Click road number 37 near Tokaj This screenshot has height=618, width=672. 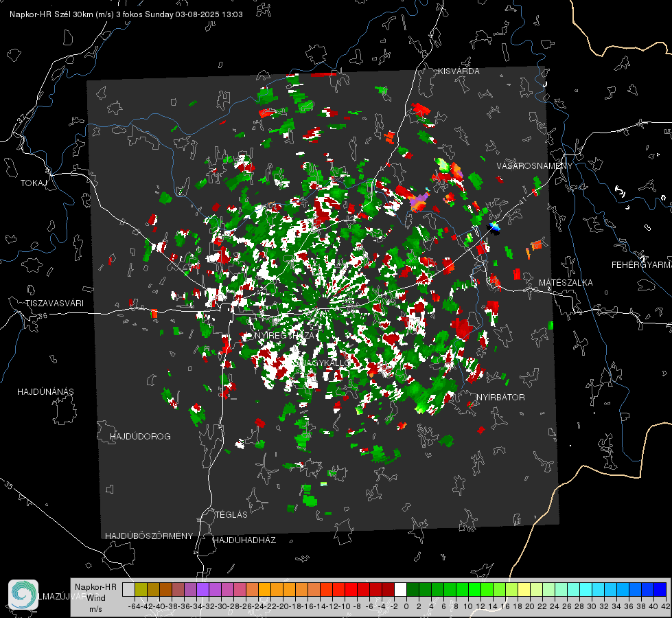(x=21, y=118)
